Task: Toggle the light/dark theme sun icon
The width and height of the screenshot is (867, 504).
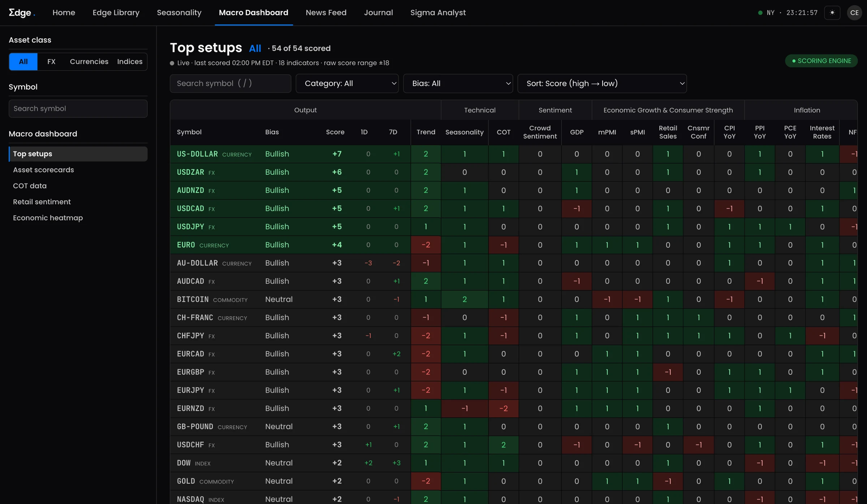Action: (x=832, y=13)
